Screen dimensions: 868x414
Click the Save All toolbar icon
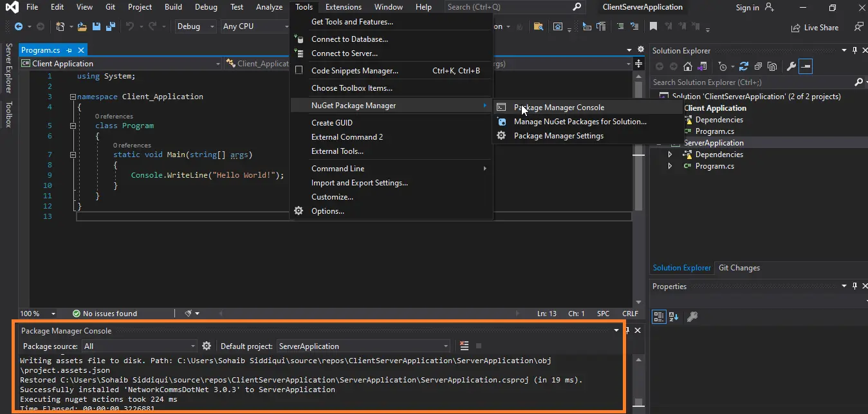point(110,26)
